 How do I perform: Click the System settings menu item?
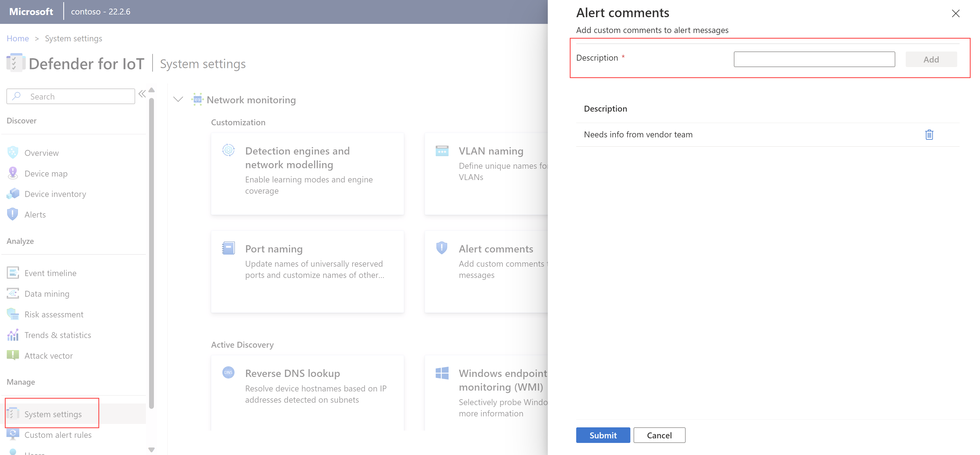tap(53, 414)
